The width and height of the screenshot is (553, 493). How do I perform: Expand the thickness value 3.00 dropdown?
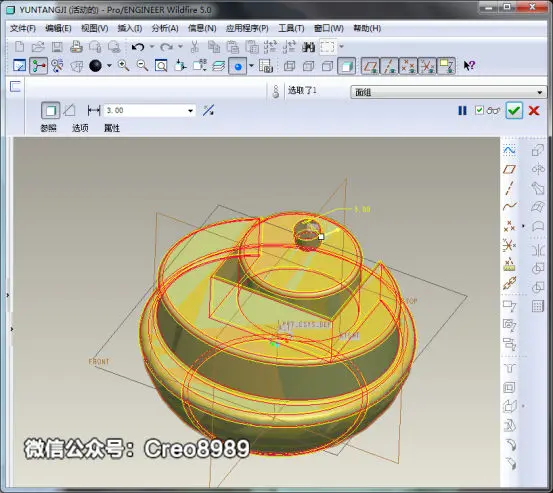[190, 111]
